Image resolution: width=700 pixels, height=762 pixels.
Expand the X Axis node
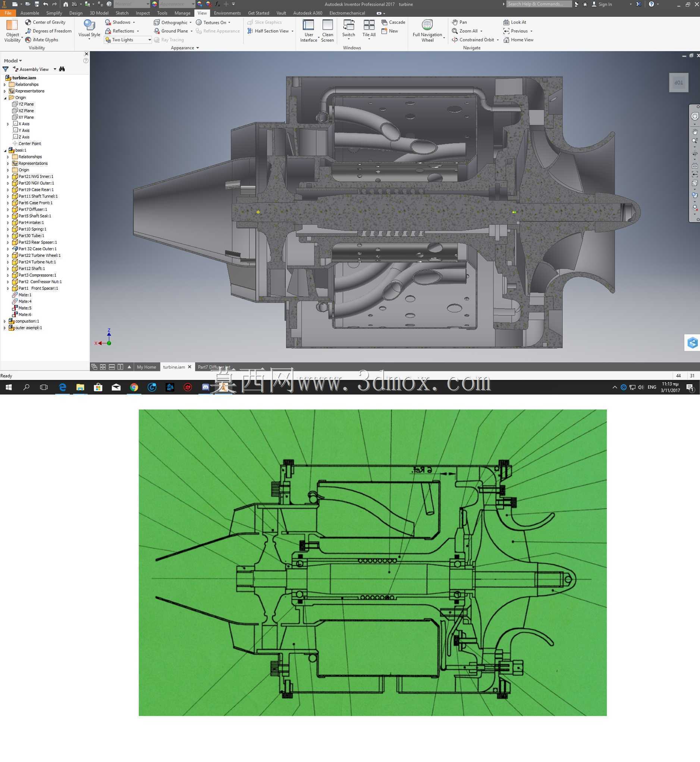[8, 124]
